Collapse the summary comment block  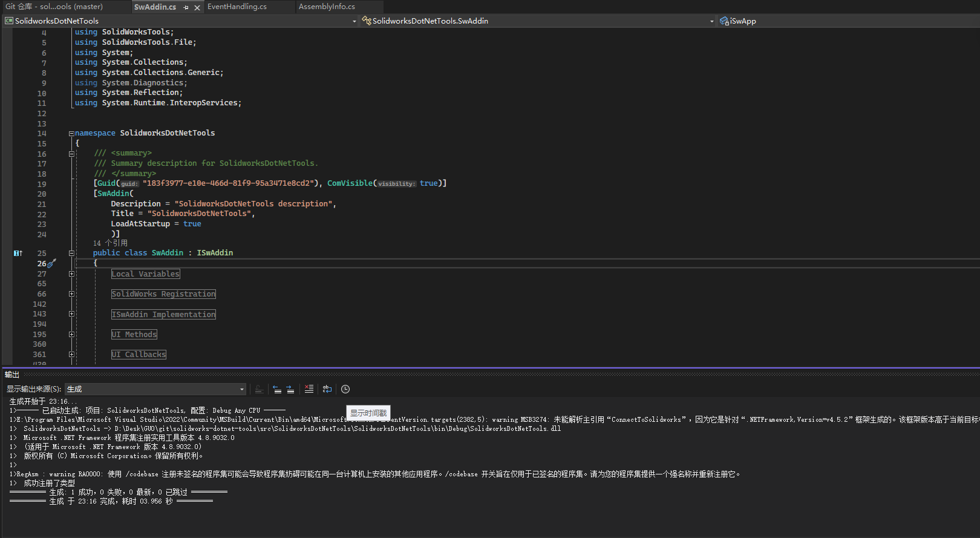click(71, 154)
